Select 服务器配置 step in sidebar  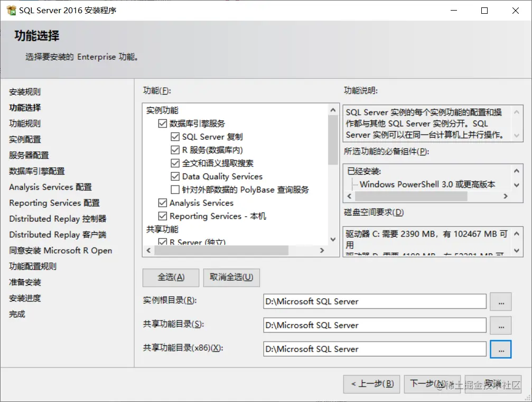[x=29, y=156]
